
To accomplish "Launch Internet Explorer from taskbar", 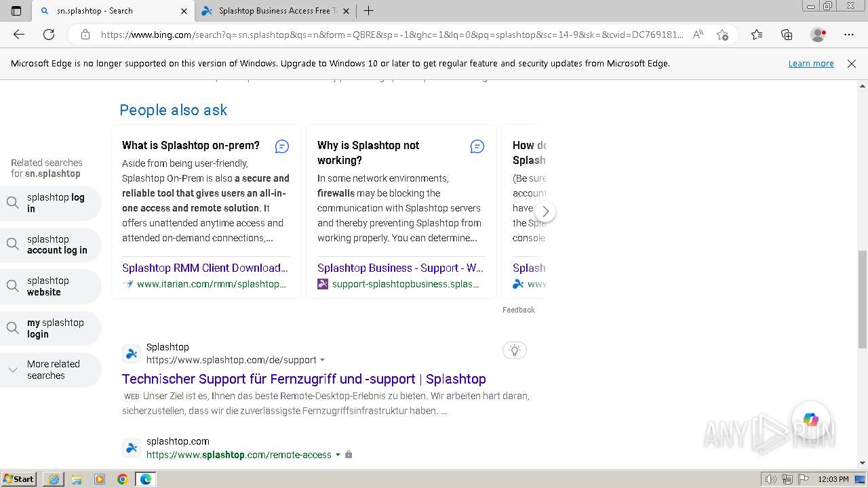I will click(54, 479).
